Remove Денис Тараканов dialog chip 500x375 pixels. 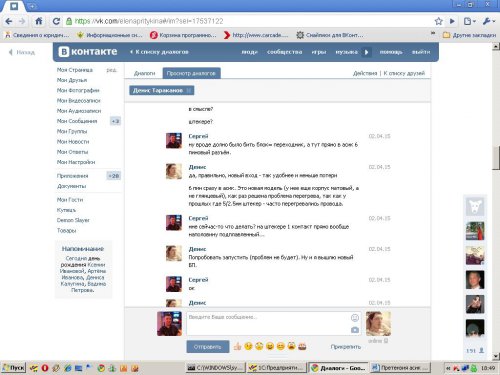(189, 90)
